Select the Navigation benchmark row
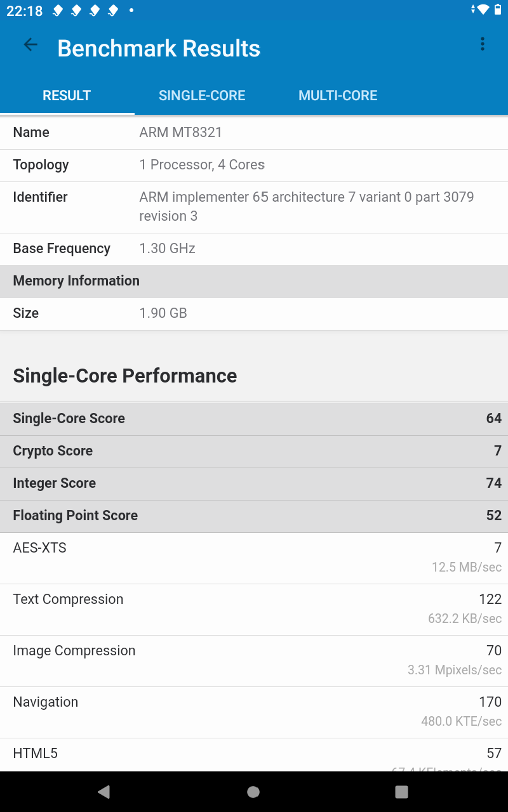Image resolution: width=508 pixels, height=812 pixels. coord(254,712)
